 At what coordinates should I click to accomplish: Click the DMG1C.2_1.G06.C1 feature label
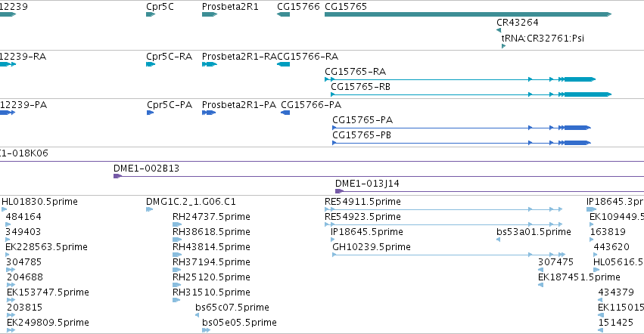(191, 202)
